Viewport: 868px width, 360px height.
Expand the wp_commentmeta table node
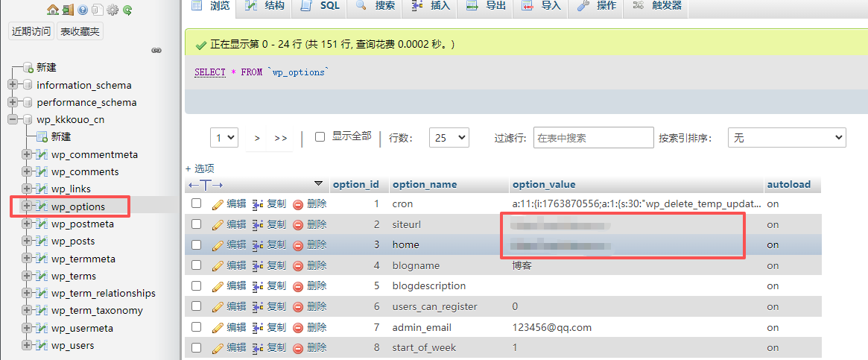27,154
